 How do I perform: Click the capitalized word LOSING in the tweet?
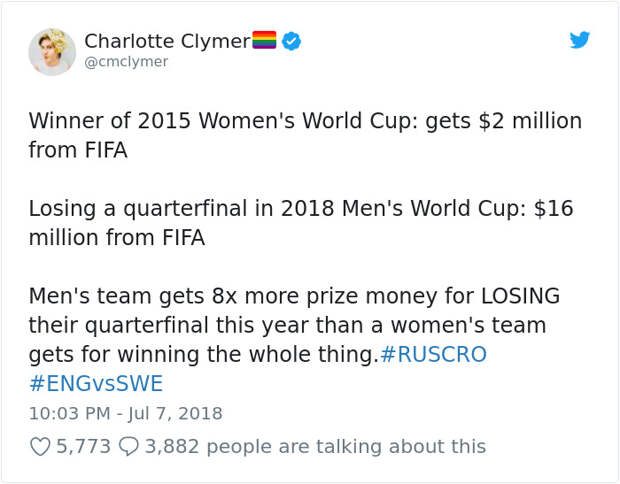click(520, 296)
